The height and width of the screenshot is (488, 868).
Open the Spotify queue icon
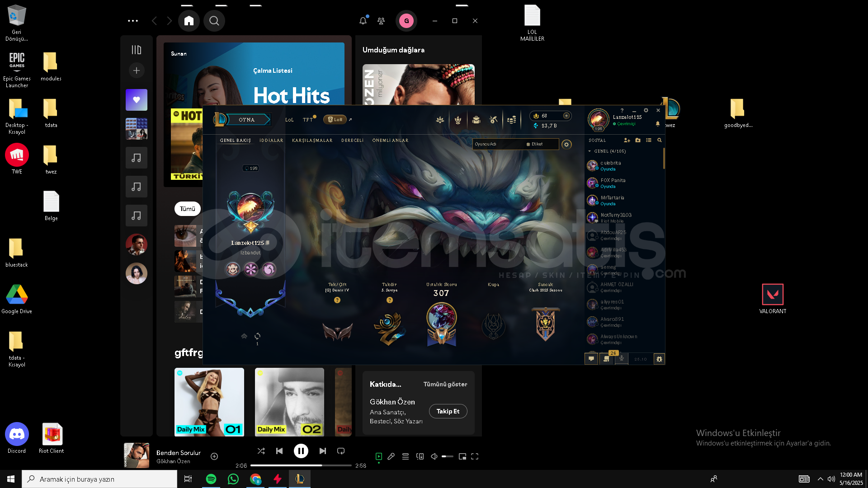coord(406,456)
